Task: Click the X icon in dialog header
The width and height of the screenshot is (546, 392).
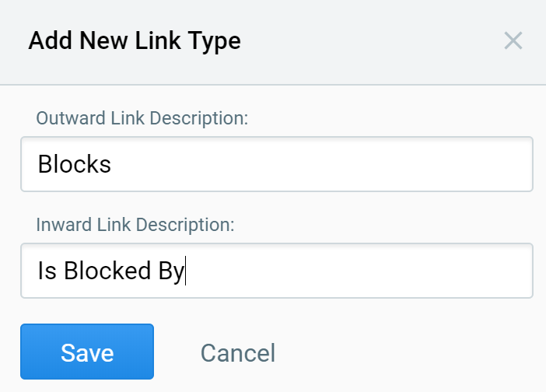Action: click(513, 40)
